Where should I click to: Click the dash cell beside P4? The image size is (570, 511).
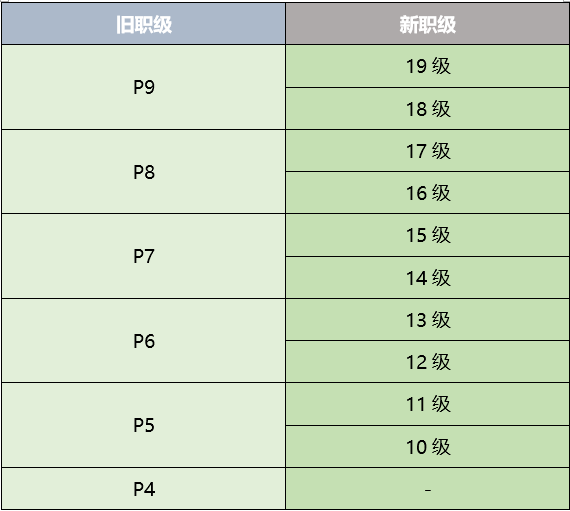point(428,489)
